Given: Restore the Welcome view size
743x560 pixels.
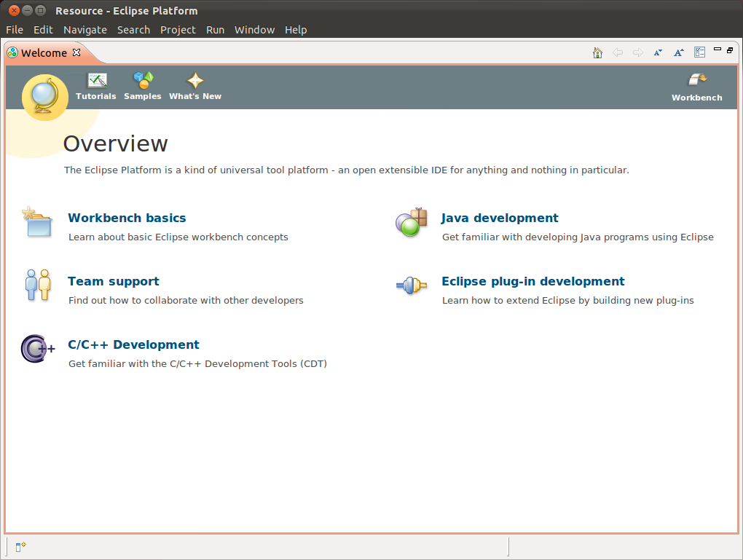Looking at the screenshot, I should (x=730, y=50).
